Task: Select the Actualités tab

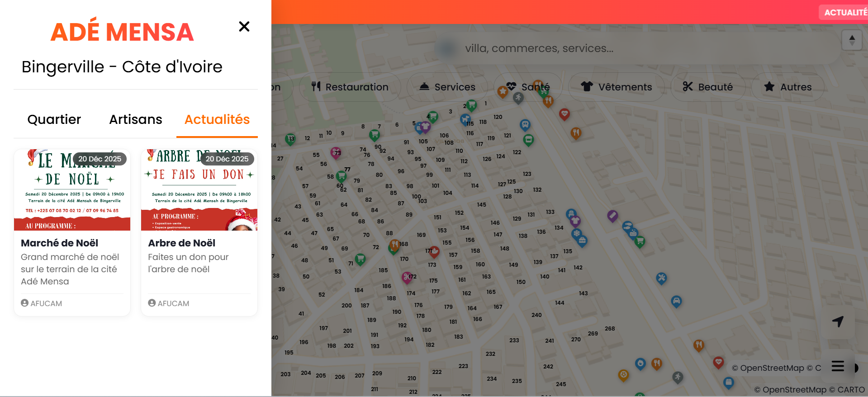Action: (217, 119)
